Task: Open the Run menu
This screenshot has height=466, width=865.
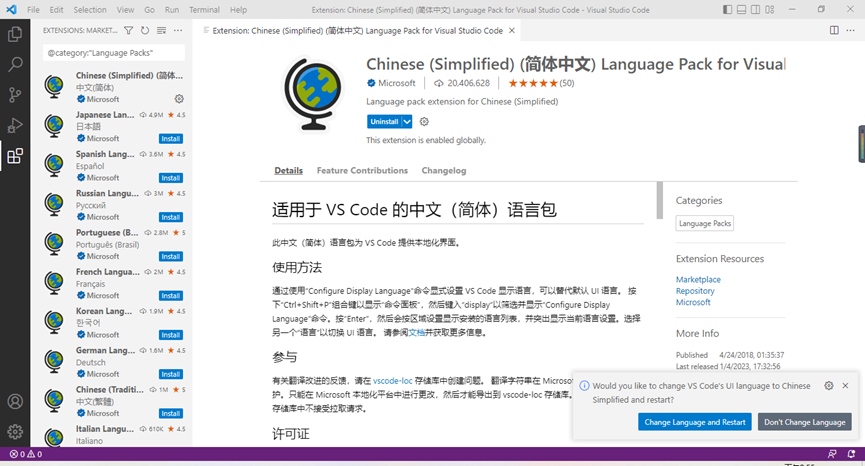Action: point(172,9)
